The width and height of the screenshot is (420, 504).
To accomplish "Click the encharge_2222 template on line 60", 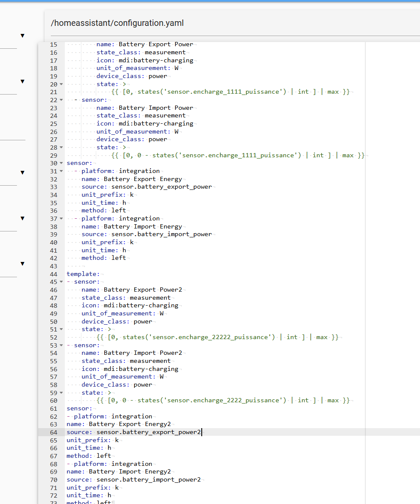I will [223, 401].
